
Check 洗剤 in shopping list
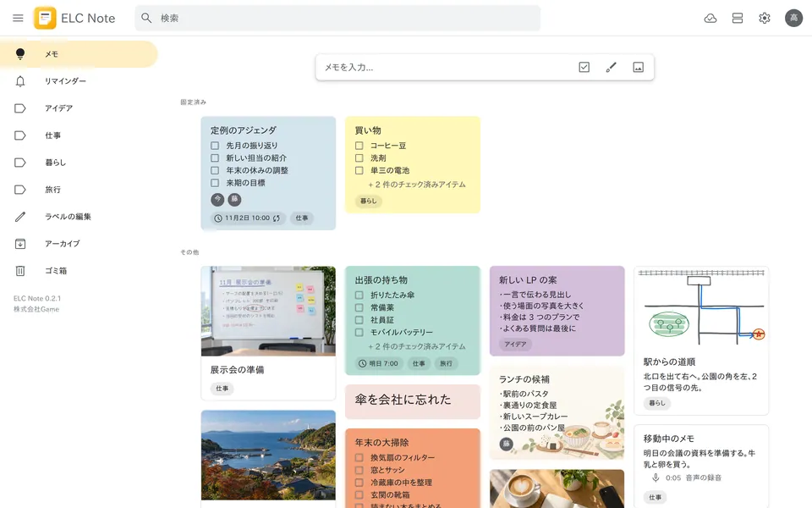359,158
